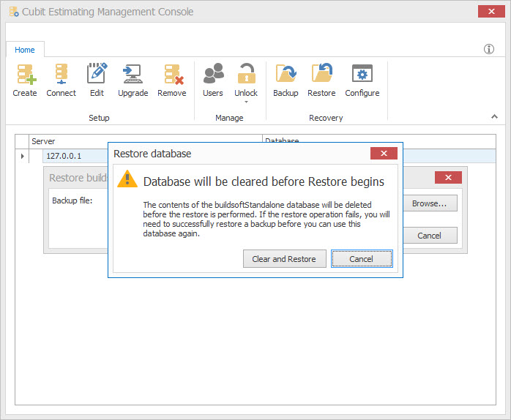The image size is (511, 420).
Task: Click Cancel in the background restore window
Action: click(x=430, y=236)
